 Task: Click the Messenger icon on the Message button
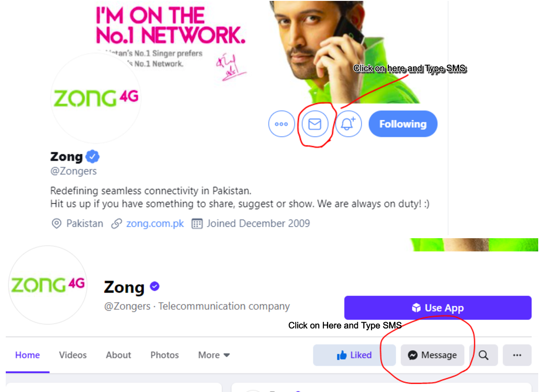412,355
